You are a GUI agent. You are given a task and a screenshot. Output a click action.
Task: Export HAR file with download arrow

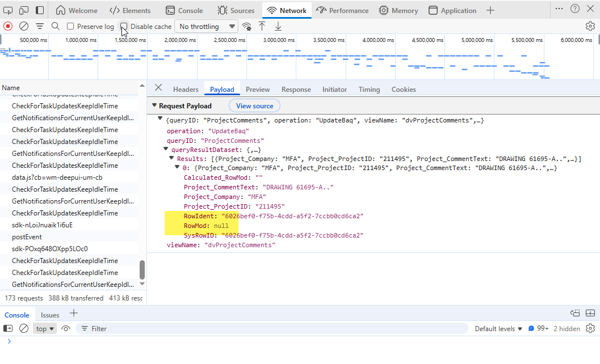(x=278, y=26)
